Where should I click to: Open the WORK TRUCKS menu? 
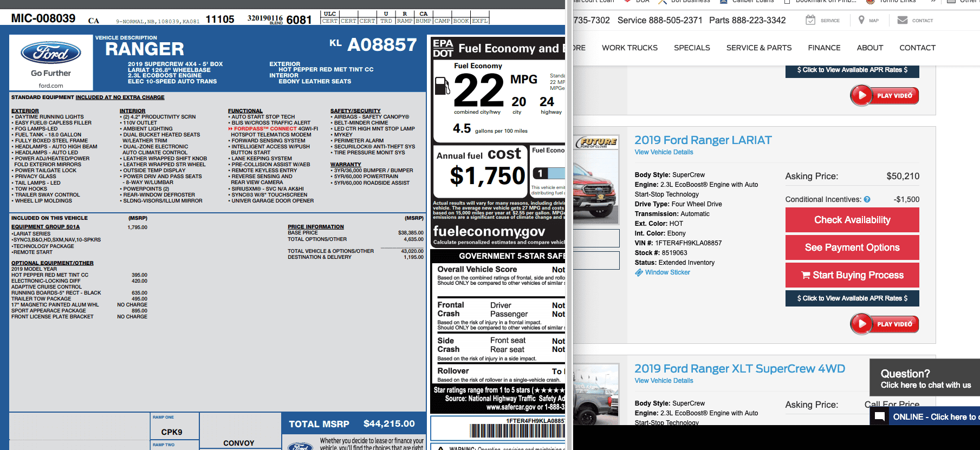coord(629,48)
